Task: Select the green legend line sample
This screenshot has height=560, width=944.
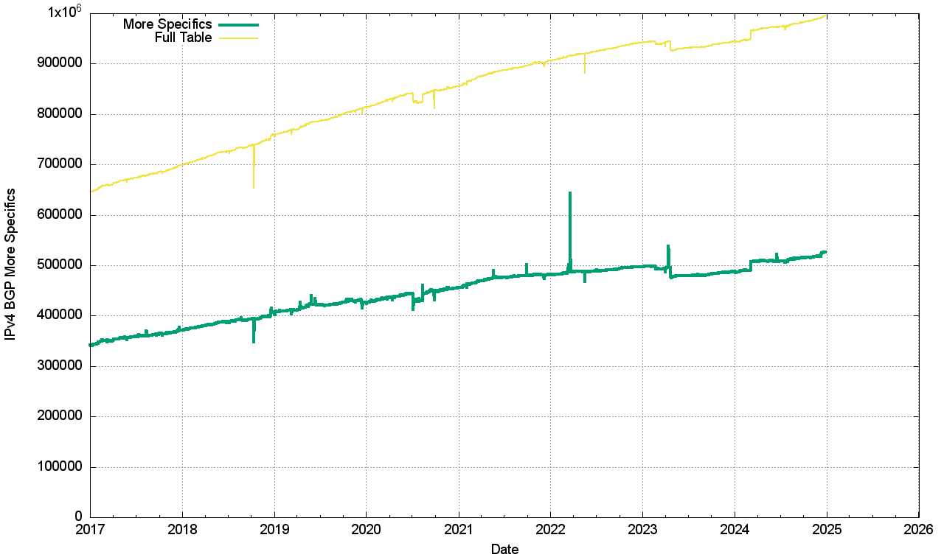Action: (x=237, y=25)
